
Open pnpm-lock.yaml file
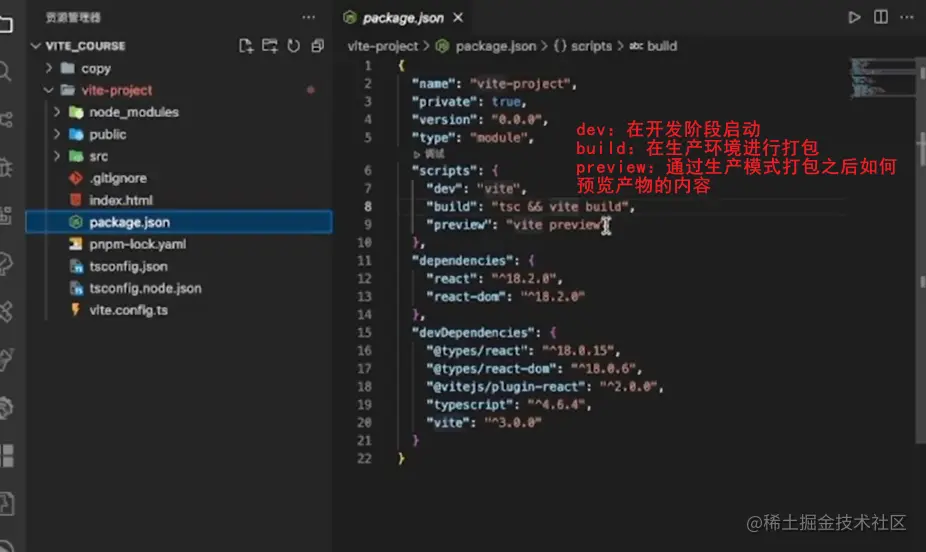click(179, 244)
